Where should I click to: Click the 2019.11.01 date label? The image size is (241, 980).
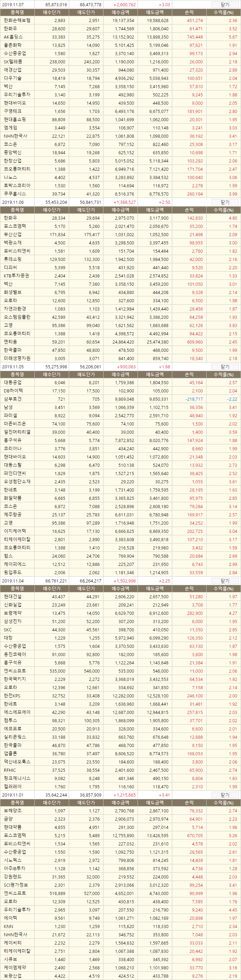[13, 795]
